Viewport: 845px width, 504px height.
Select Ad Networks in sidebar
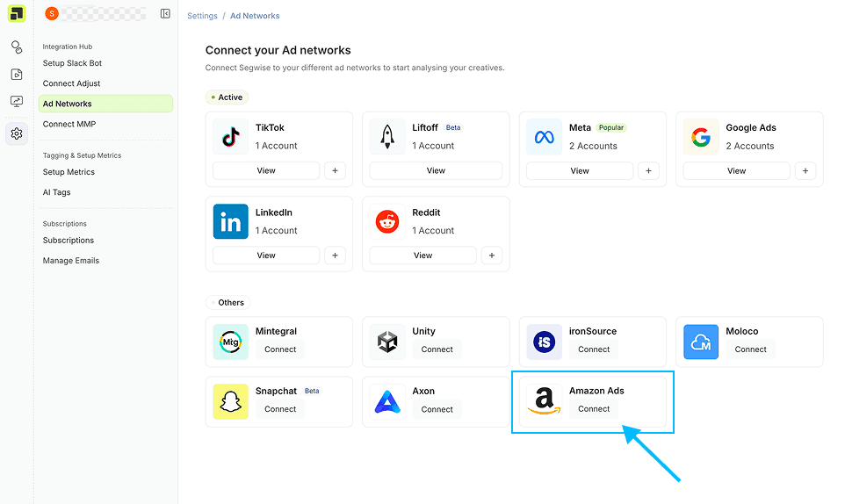(105, 104)
